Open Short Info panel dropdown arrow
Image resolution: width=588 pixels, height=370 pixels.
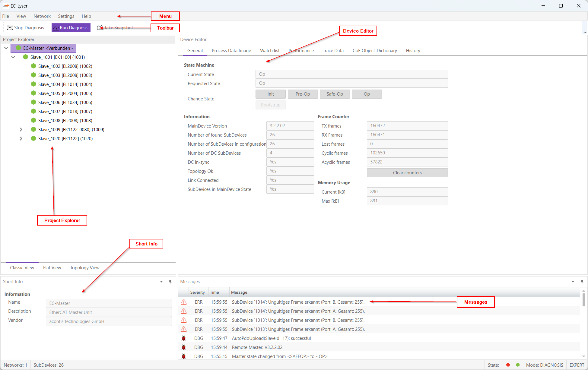(x=161, y=282)
